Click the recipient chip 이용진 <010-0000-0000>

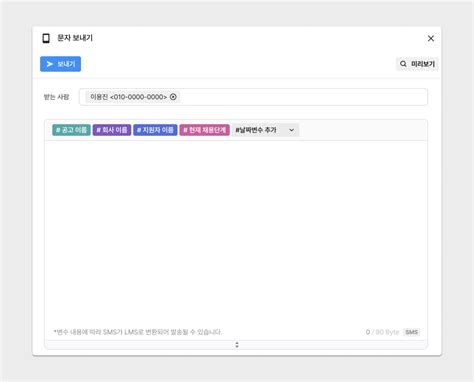pos(133,97)
